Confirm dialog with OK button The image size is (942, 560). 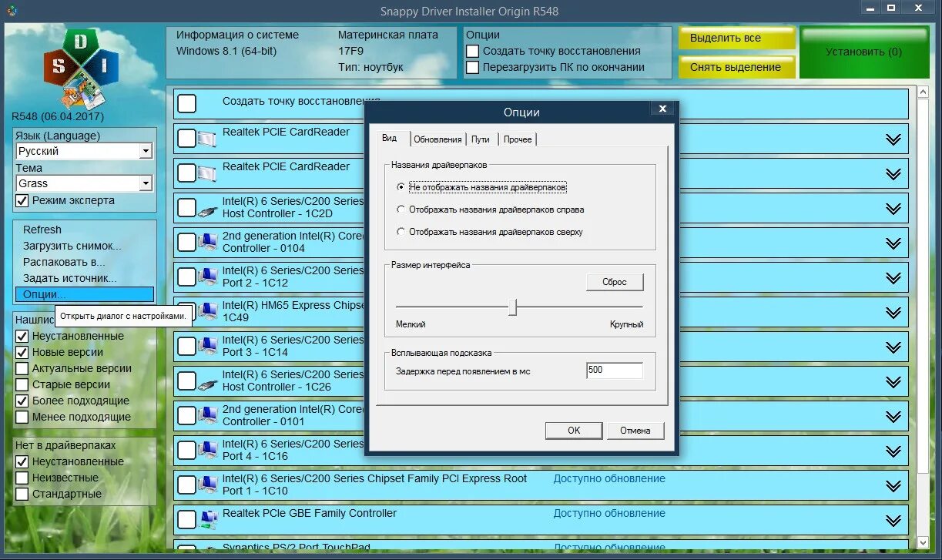(x=574, y=431)
